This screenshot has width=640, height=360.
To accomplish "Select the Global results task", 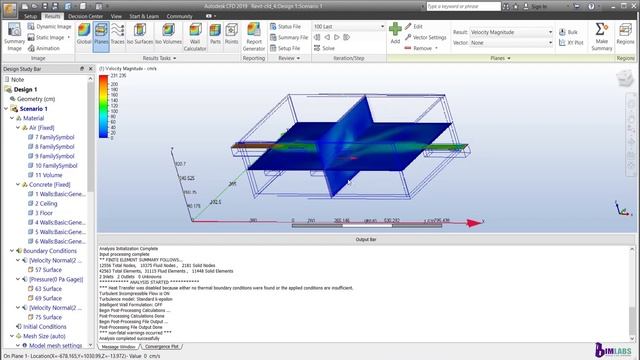I will [84, 34].
